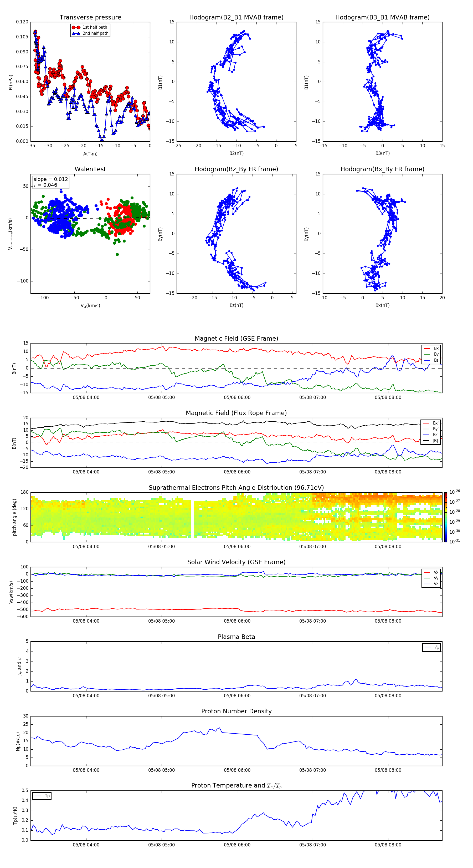Image resolution: width=473 pixels, height=868 pixels.
Task: Click the "Magnetic Field (Flux Rope Frame)" title
Action: [x=236, y=413]
